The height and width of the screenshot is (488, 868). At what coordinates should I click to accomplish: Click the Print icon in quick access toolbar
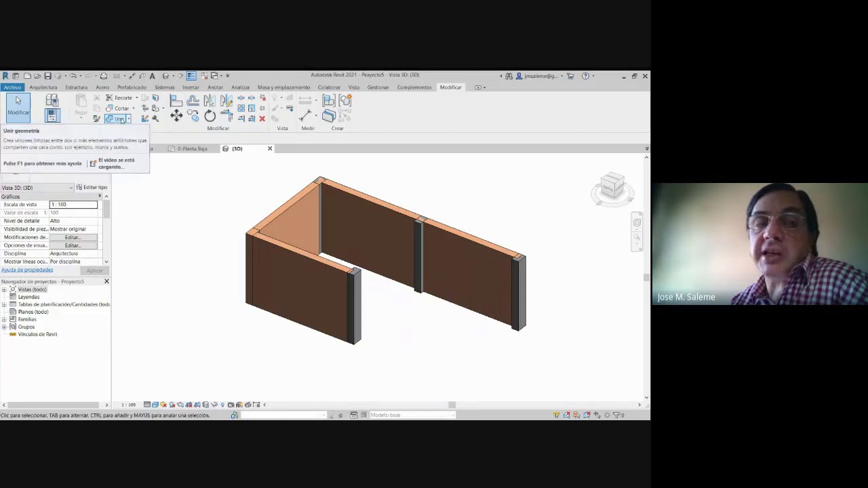point(103,76)
